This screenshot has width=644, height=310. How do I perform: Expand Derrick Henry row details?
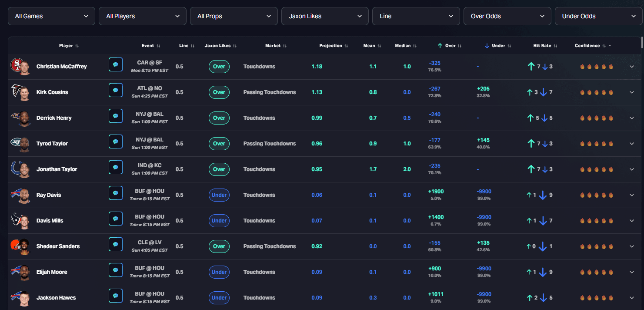pyautogui.click(x=632, y=118)
